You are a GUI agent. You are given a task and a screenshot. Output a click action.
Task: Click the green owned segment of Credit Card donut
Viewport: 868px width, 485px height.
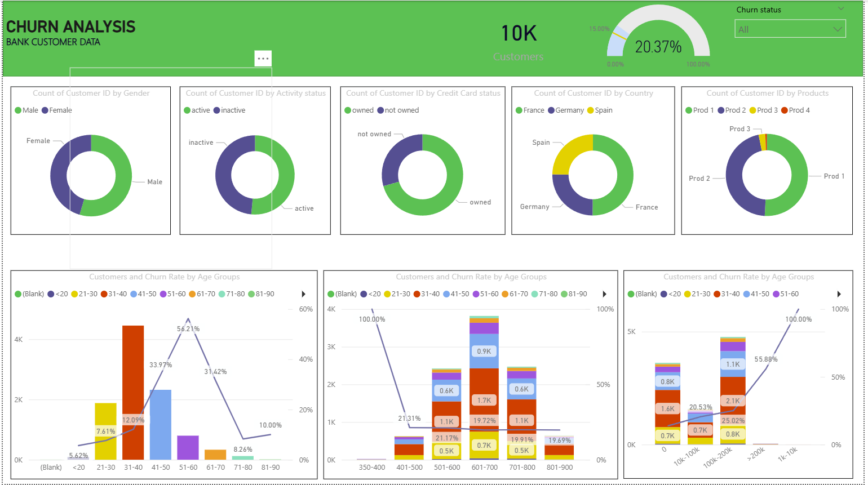[x=434, y=205]
